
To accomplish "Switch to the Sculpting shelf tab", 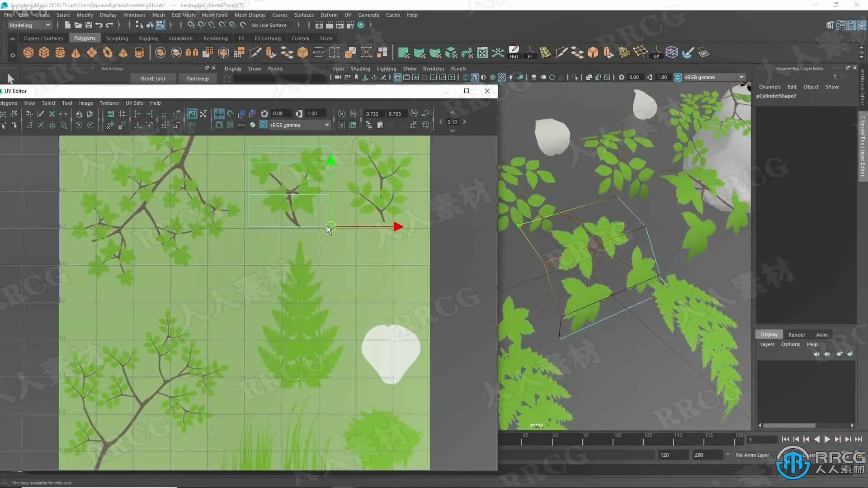I will point(117,38).
